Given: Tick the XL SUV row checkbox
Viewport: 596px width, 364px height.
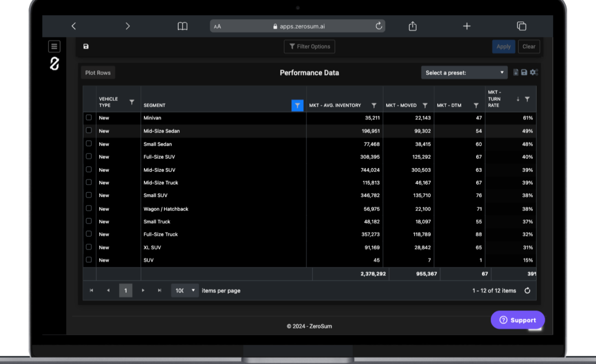Looking at the screenshot, I should click(x=89, y=247).
